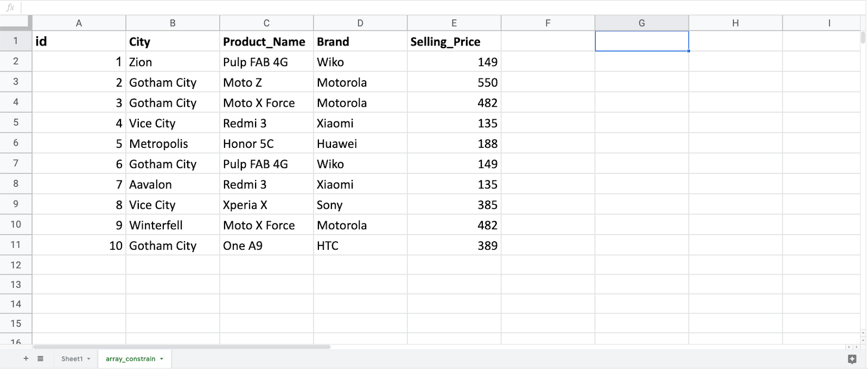
Task: Select column E header
Action: [454, 23]
